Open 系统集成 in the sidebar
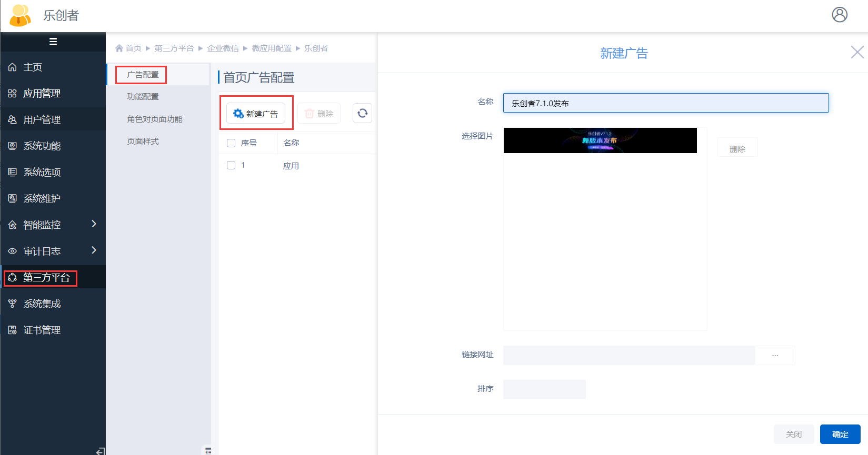Screen dimensions: 868x455 pos(42,304)
